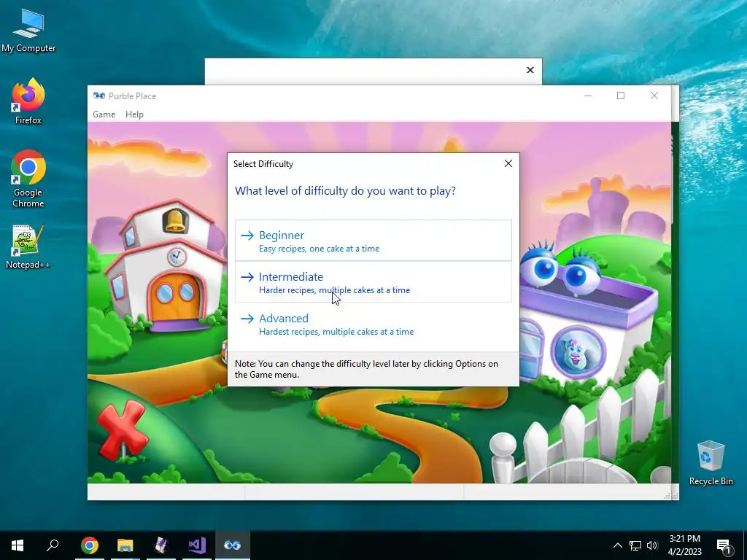Close the Select Difficulty dialog

click(508, 164)
